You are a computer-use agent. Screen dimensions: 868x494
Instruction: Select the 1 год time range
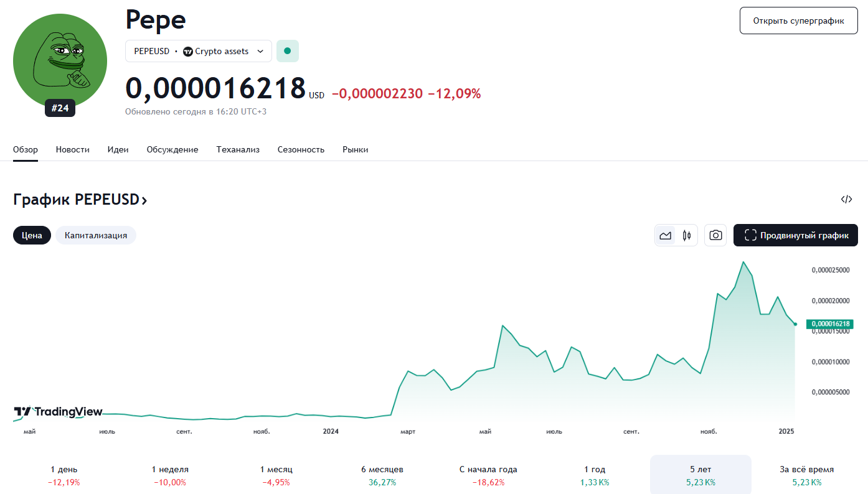595,475
